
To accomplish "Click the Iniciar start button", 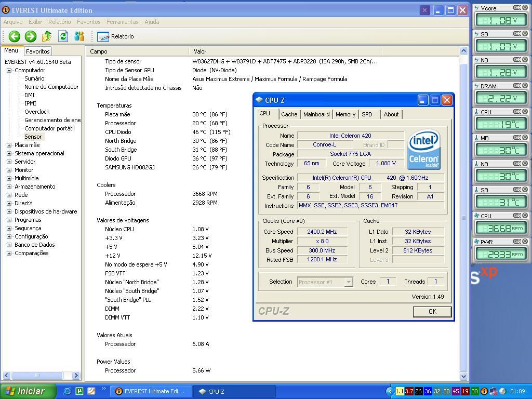I will click(x=28, y=391).
